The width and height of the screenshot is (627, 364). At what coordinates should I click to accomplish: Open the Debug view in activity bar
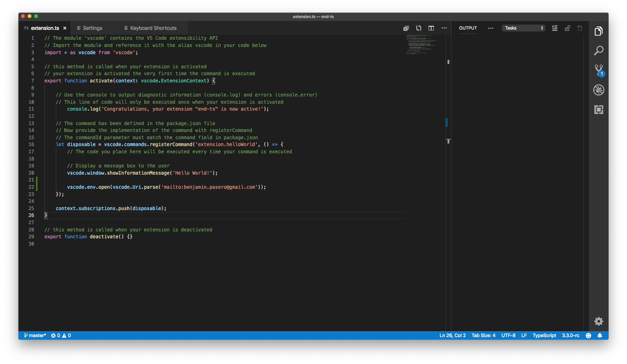click(598, 90)
